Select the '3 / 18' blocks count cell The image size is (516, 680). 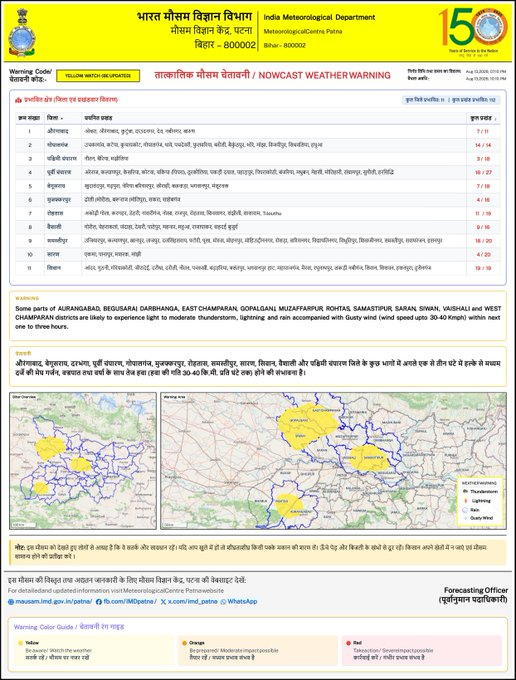(x=483, y=159)
